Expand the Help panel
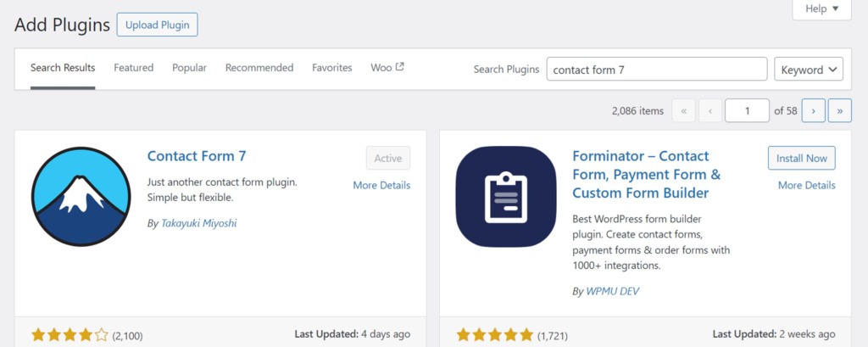 821,8
